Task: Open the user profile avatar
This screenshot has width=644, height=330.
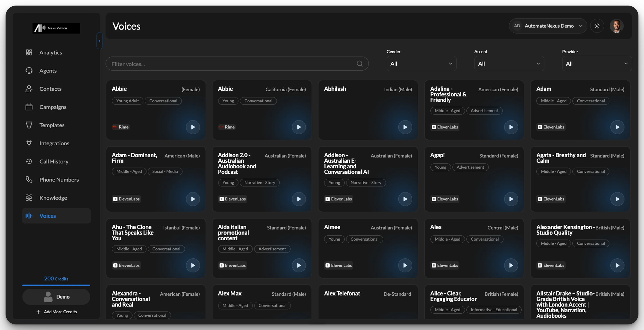Action: (616, 26)
